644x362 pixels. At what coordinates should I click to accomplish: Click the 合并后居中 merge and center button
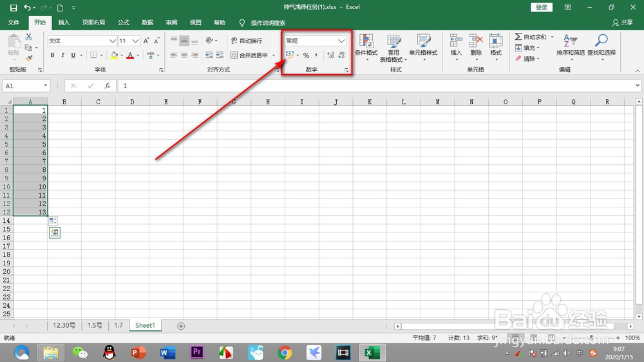pyautogui.click(x=249, y=55)
